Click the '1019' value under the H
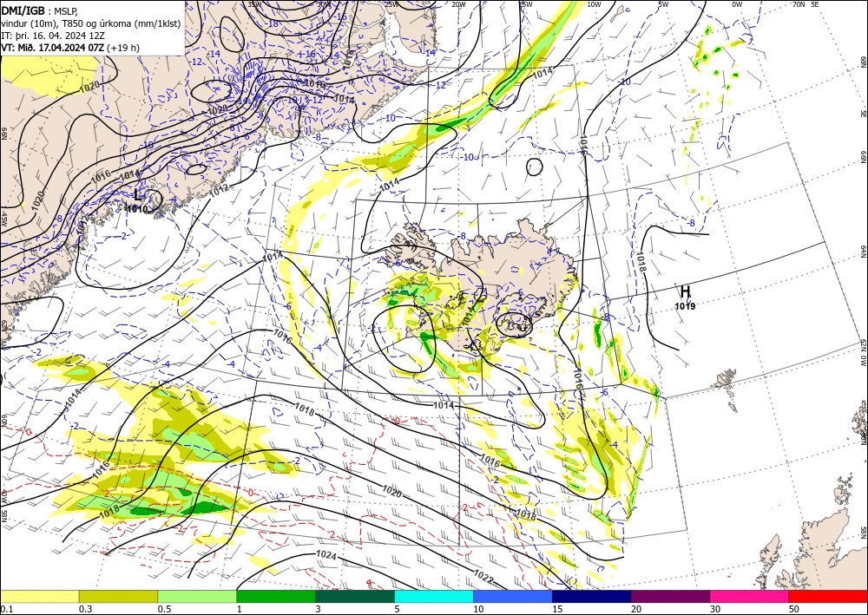The height and width of the screenshot is (615, 868). 686,306
